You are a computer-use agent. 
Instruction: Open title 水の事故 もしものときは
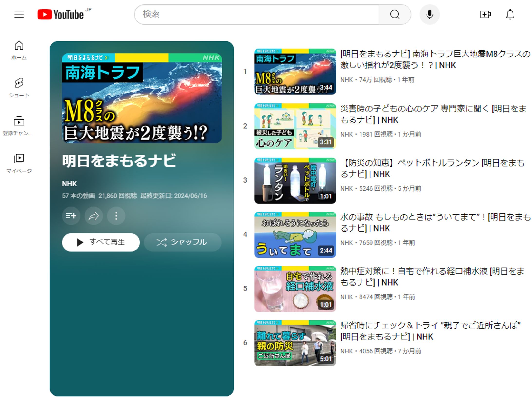click(x=435, y=222)
